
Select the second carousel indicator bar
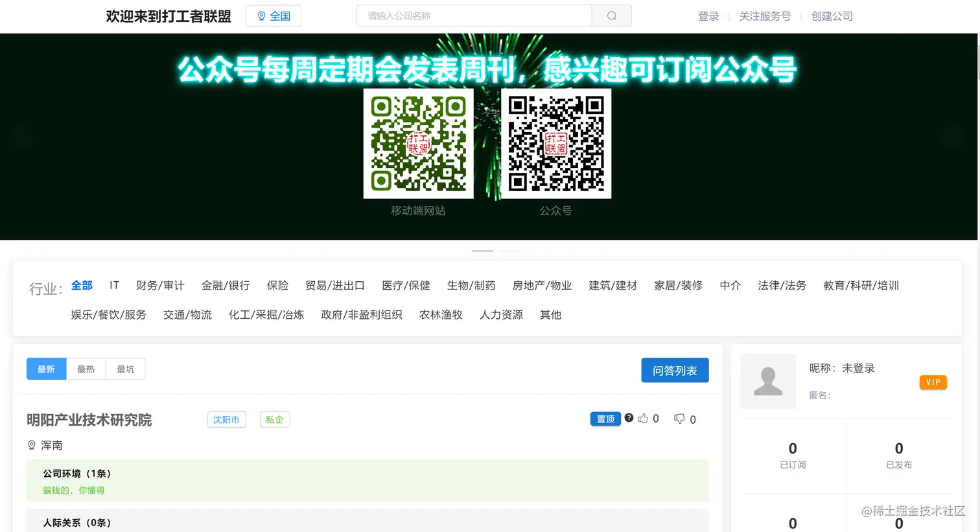pyautogui.click(x=508, y=251)
